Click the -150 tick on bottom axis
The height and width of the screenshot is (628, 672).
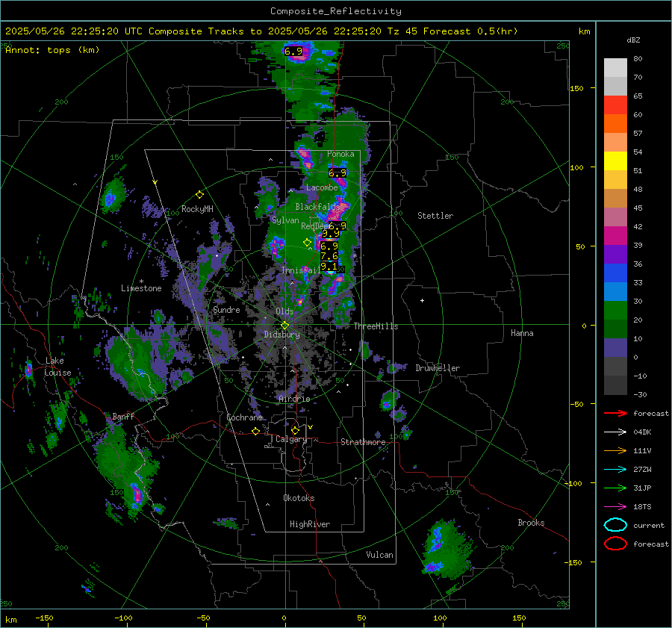44,618
